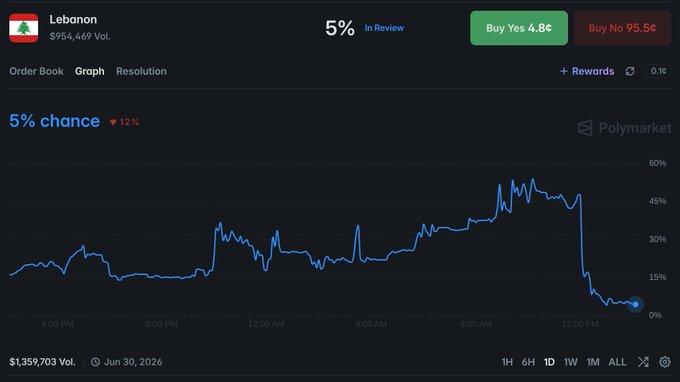The image size is (680, 382).
Task: Click the refresh icon beside Rewards
Action: pos(630,71)
